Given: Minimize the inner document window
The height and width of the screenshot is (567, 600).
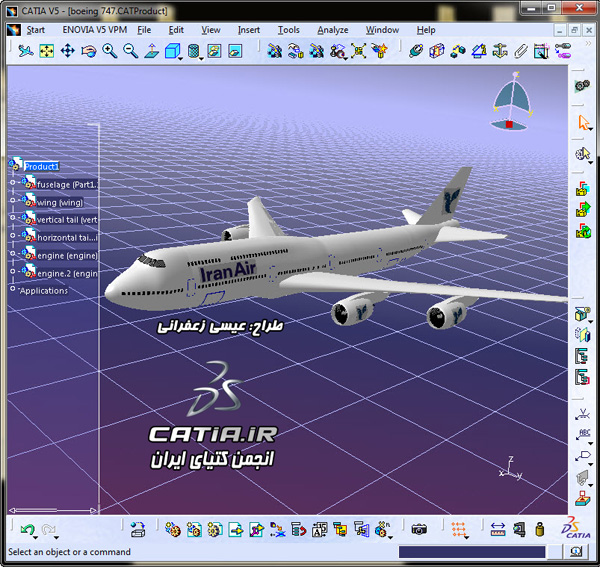Looking at the screenshot, I should click(x=560, y=30).
